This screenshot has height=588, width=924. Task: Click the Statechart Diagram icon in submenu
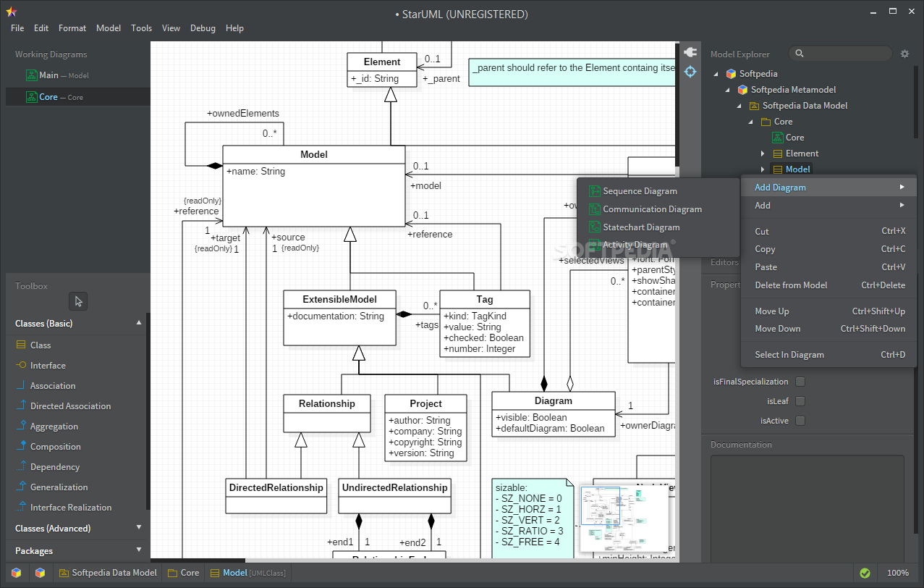coord(594,227)
